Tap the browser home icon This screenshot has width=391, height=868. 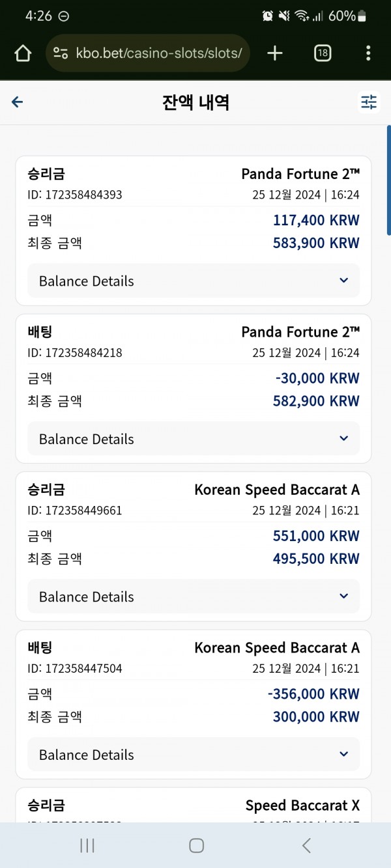[x=23, y=53]
